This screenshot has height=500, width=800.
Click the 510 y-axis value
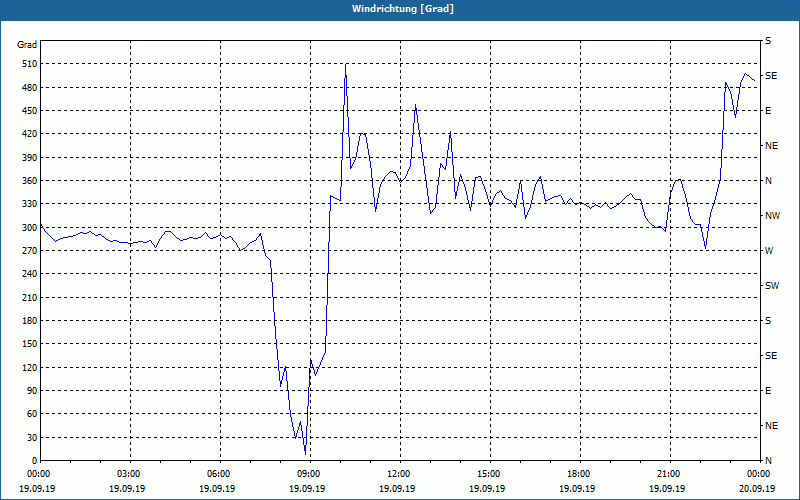coord(30,64)
